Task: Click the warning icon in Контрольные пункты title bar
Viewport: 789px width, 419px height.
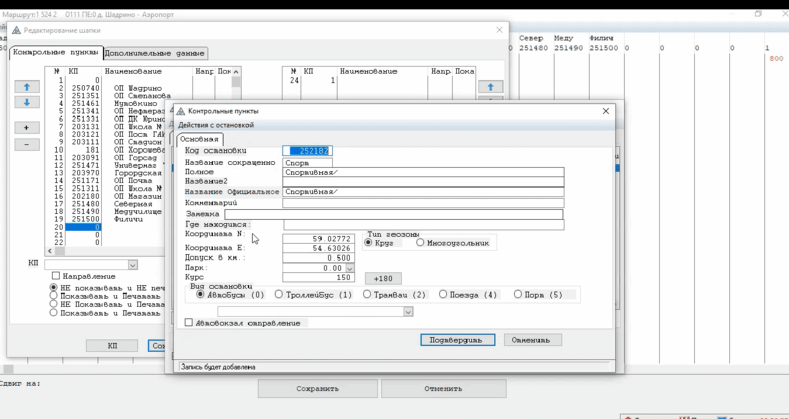Action: click(181, 111)
